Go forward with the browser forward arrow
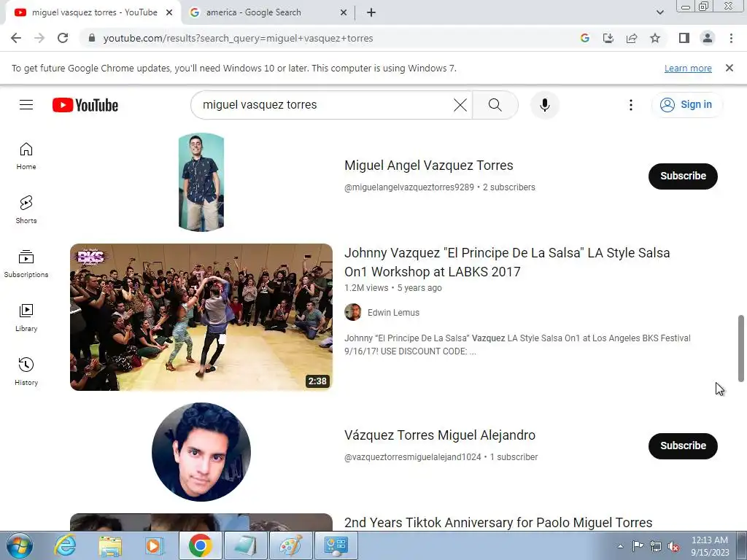This screenshot has height=560, width=747. [x=39, y=38]
